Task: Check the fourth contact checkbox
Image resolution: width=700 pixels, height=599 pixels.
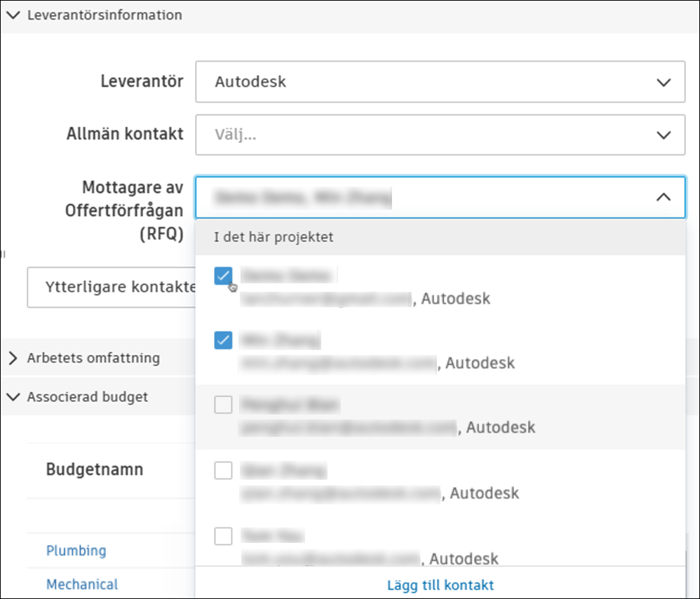Action: pyautogui.click(x=223, y=470)
